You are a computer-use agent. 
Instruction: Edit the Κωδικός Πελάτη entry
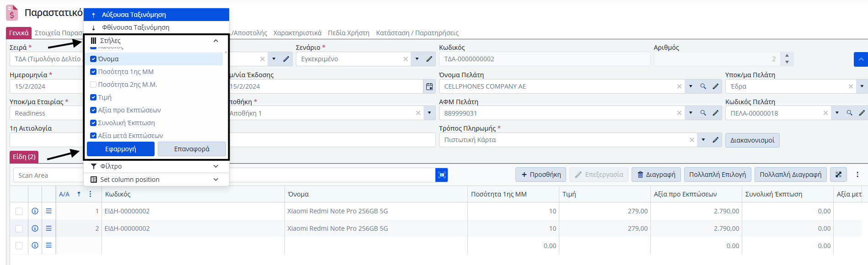click(x=862, y=113)
